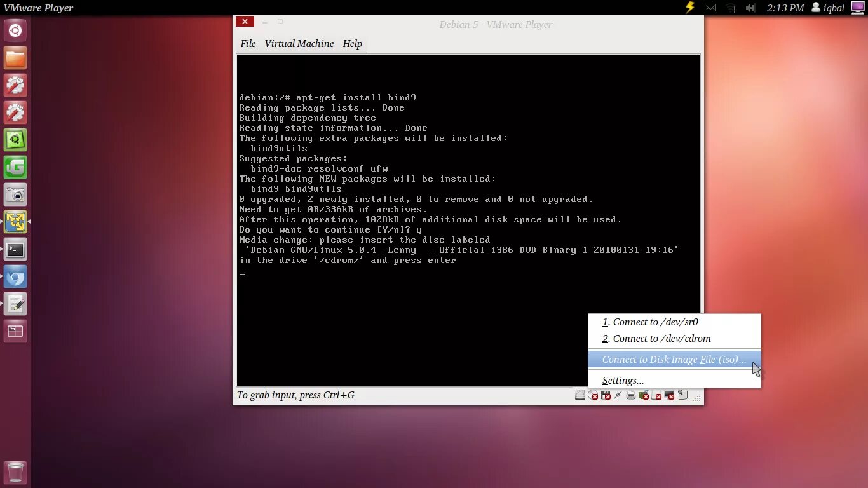Open the message log note icon
Viewport: 868px width, 488px height.
(x=682, y=395)
